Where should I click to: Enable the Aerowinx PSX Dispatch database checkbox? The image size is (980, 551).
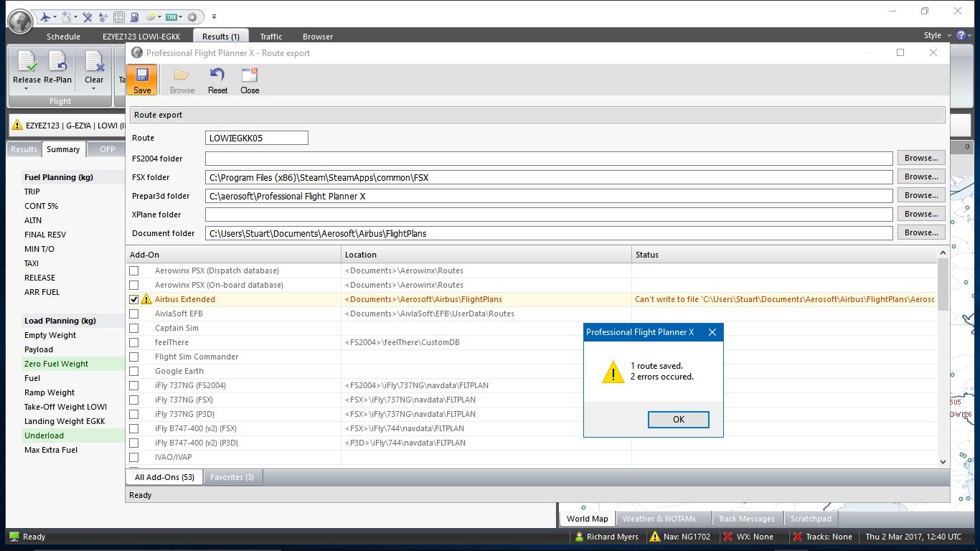pos(134,270)
